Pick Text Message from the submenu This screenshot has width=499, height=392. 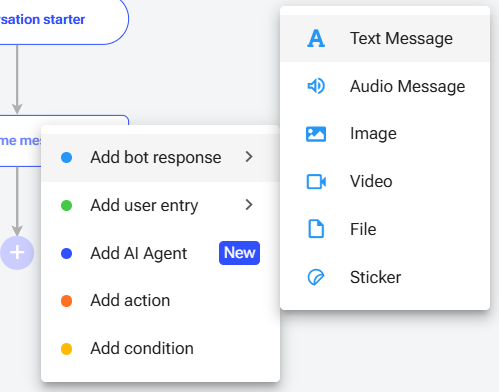click(385, 38)
